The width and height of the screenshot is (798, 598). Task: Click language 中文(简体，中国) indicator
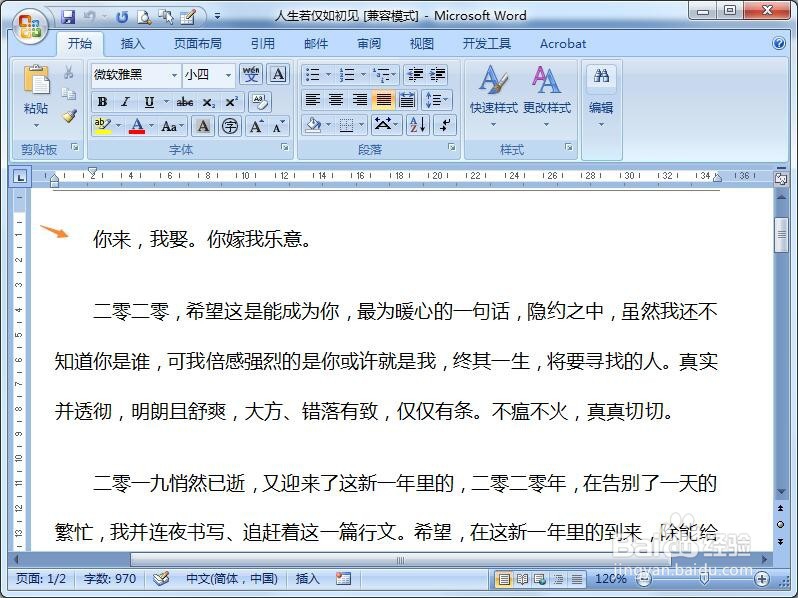point(232,579)
